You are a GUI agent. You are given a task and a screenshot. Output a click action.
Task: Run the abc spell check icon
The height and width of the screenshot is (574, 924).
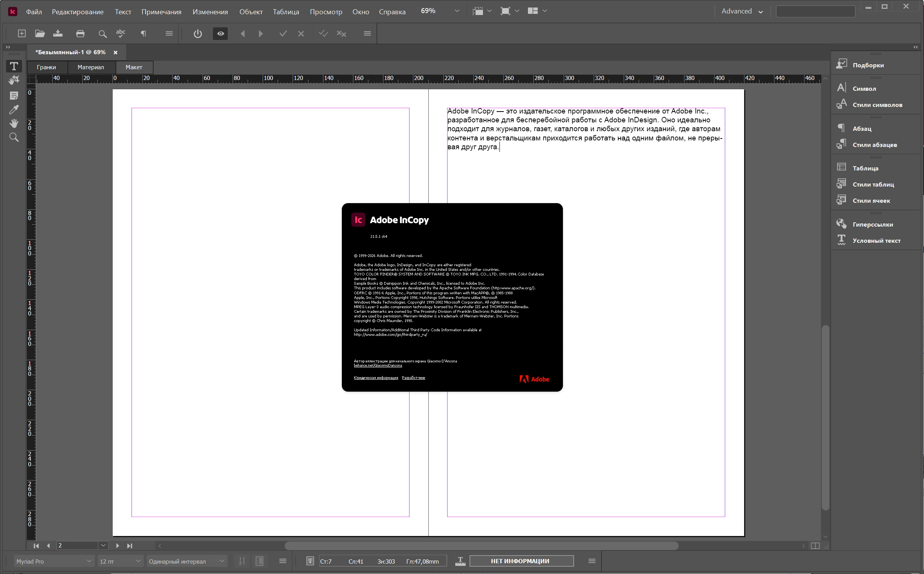pos(121,34)
